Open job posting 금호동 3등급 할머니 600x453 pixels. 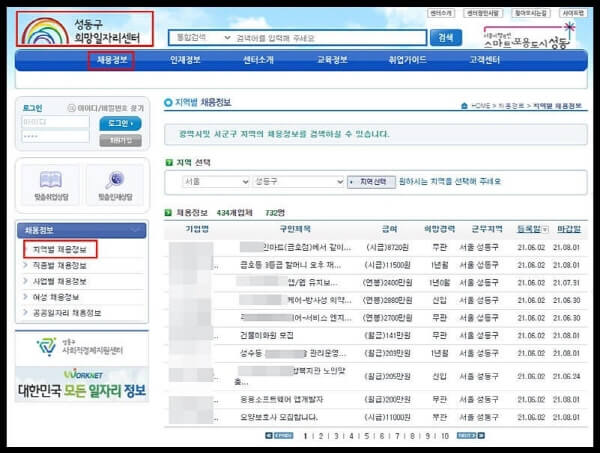click(x=290, y=265)
